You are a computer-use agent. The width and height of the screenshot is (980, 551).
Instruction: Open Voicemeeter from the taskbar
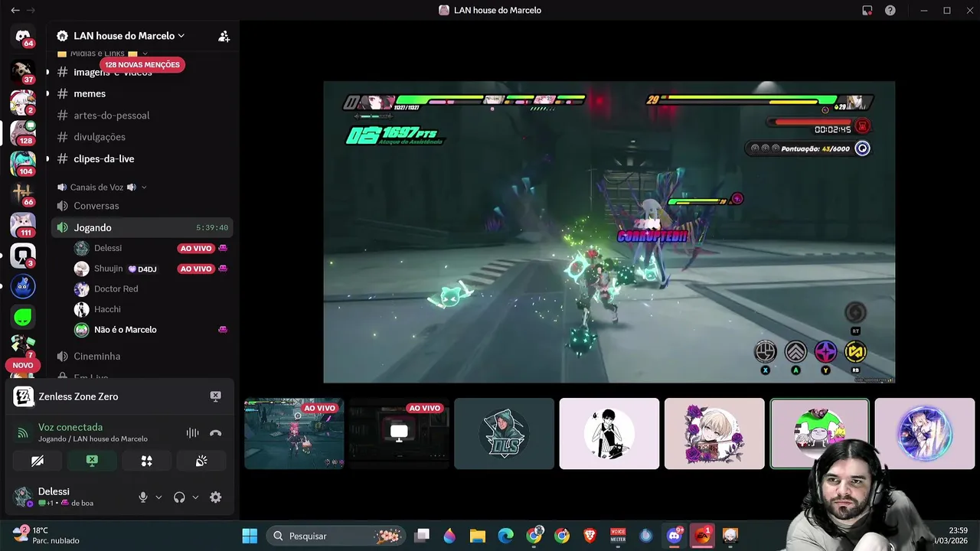click(618, 536)
